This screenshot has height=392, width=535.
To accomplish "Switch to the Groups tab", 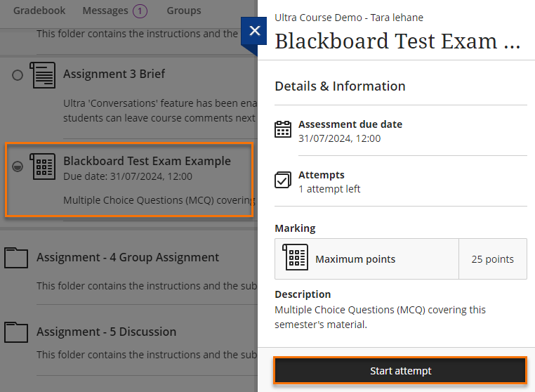I will (x=184, y=11).
